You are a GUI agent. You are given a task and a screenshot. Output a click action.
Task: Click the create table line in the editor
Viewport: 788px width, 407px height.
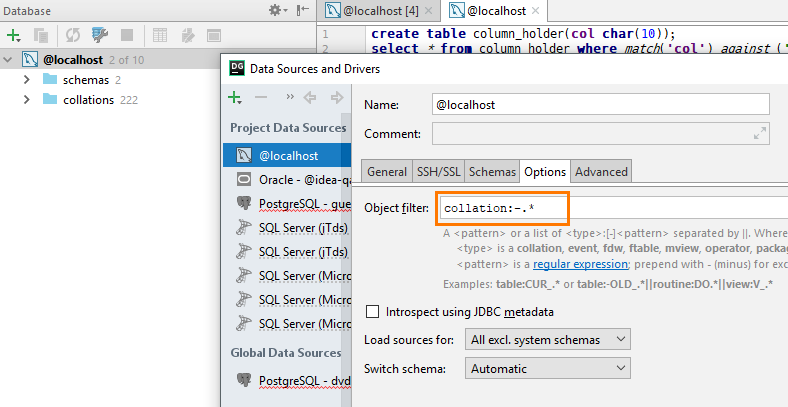(523, 34)
